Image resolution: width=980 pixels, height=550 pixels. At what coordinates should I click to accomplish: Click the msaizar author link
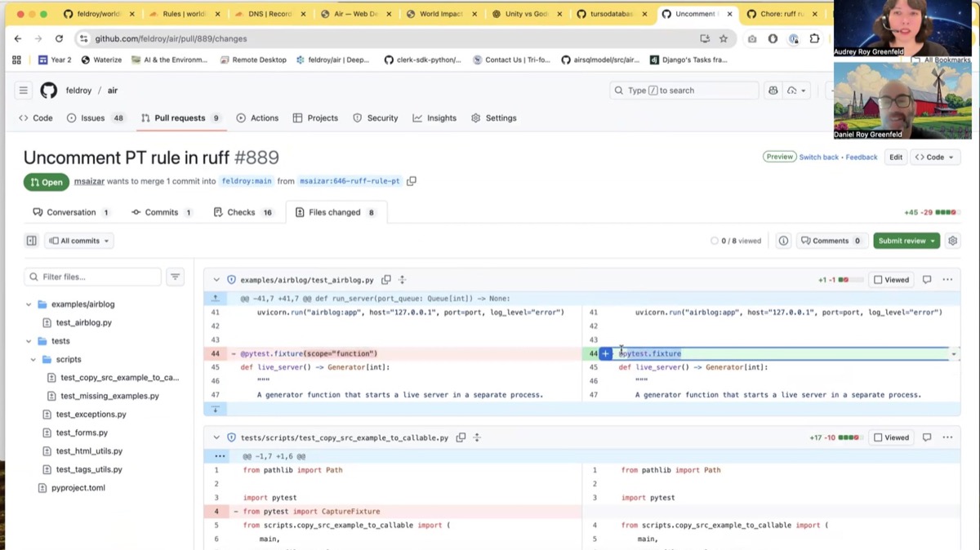88,181
